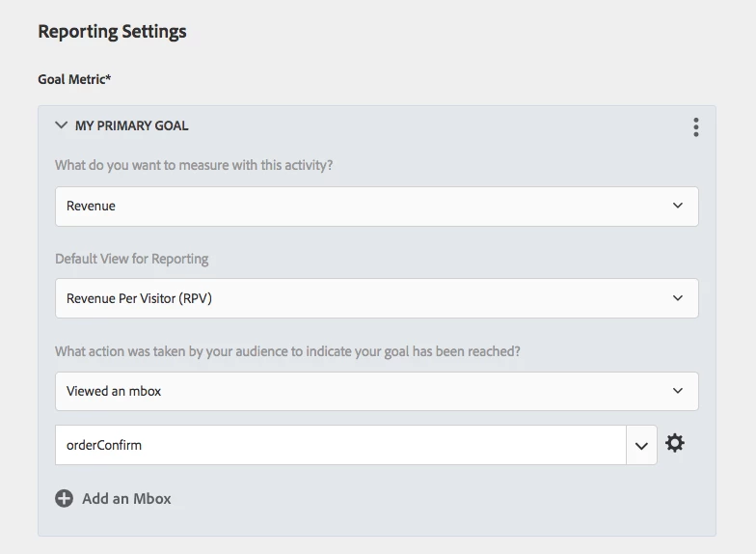Click empty space right of Add an Mbox
This screenshot has width=756, height=554.
434,499
